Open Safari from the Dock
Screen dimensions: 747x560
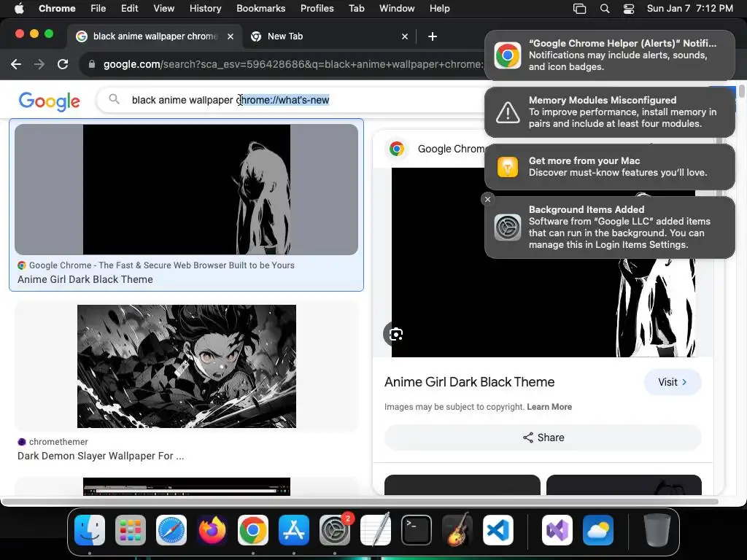click(x=171, y=530)
